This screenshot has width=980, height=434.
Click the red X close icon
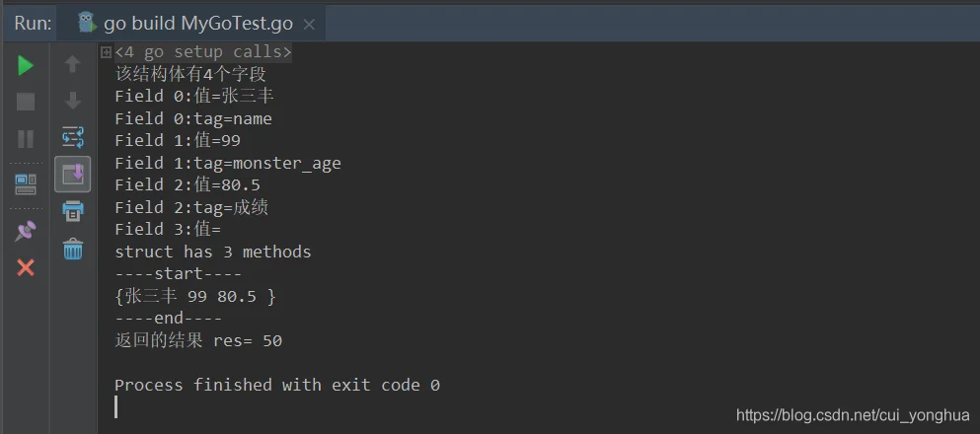click(x=26, y=268)
